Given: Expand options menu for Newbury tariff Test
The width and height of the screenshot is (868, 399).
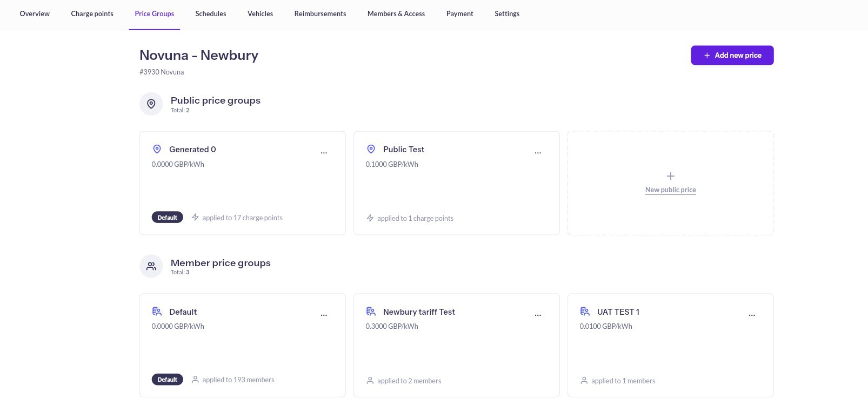Looking at the screenshot, I should [x=538, y=315].
